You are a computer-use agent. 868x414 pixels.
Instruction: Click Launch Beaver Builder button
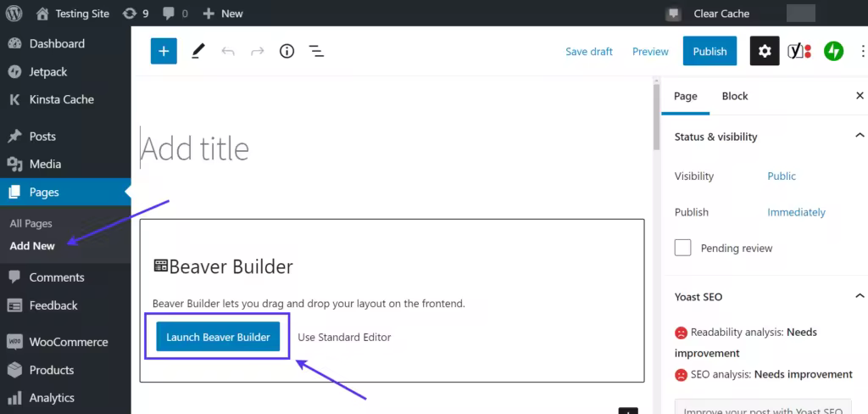click(218, 337)
